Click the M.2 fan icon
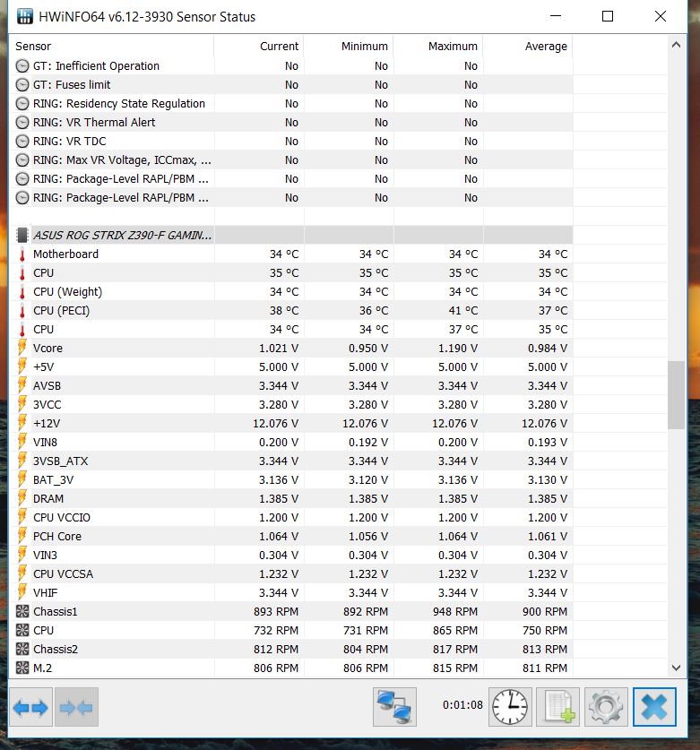Screen dimensions: 700x750 (x=22, y=668)
